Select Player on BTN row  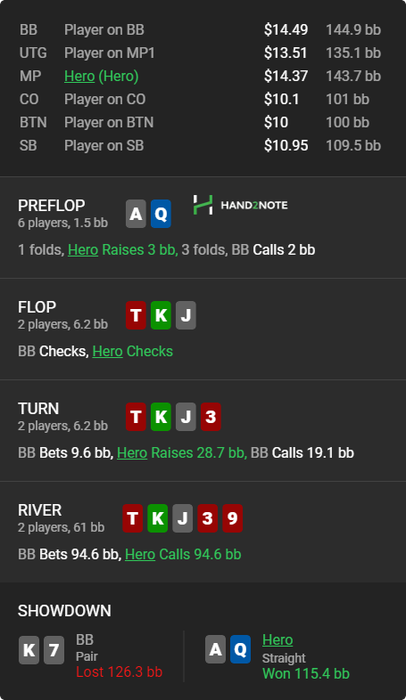200,122
